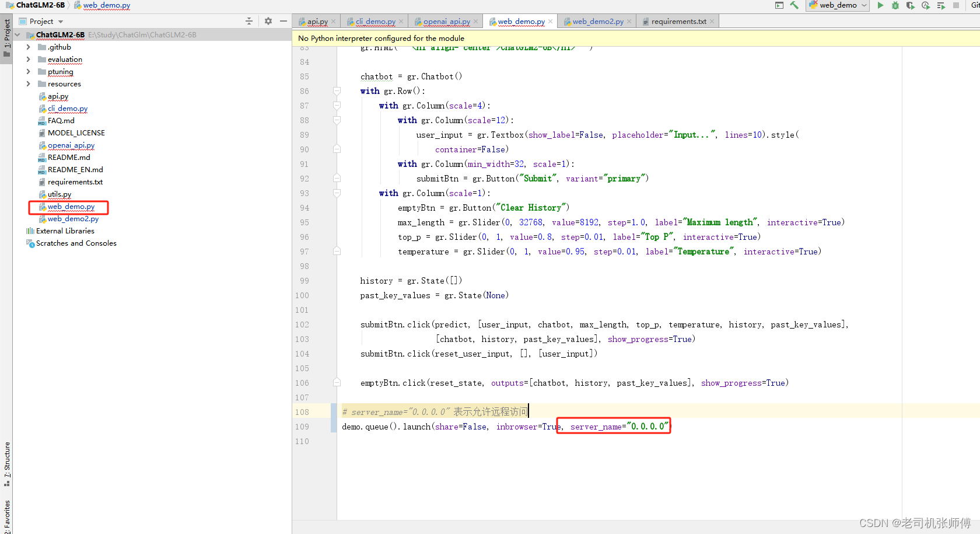Viewport: 980px width, 534px height.
Task: Fold the gr.Column(scale=12) block at line 88
Action: (x=337, y=120)
